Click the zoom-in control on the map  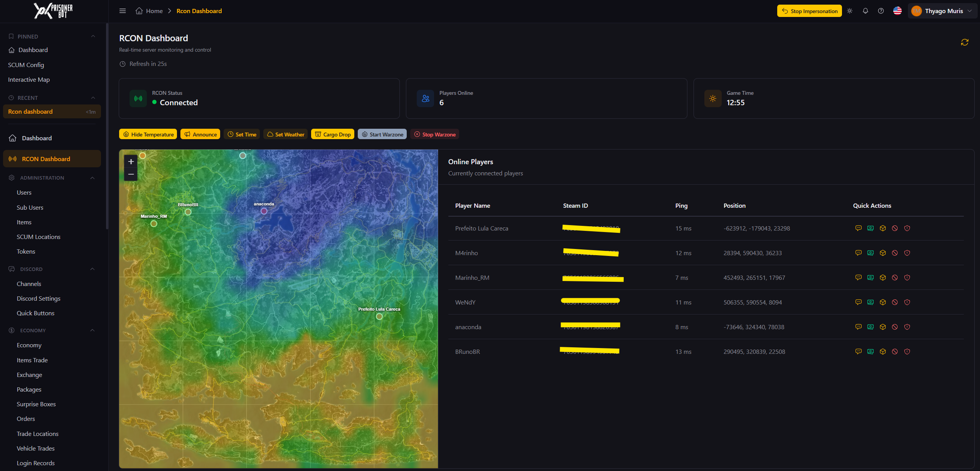click(x=131, y=162)
